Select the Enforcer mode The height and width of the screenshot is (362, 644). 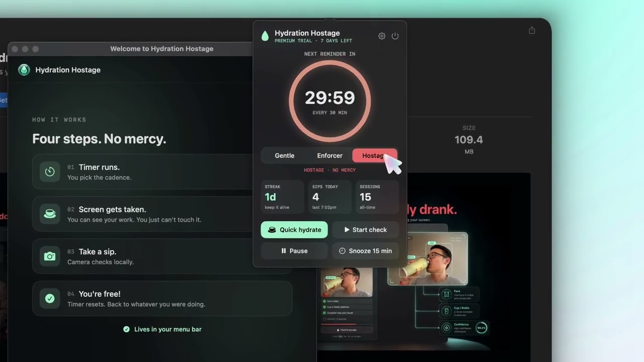pyautogui.click(x=330, y=155)
